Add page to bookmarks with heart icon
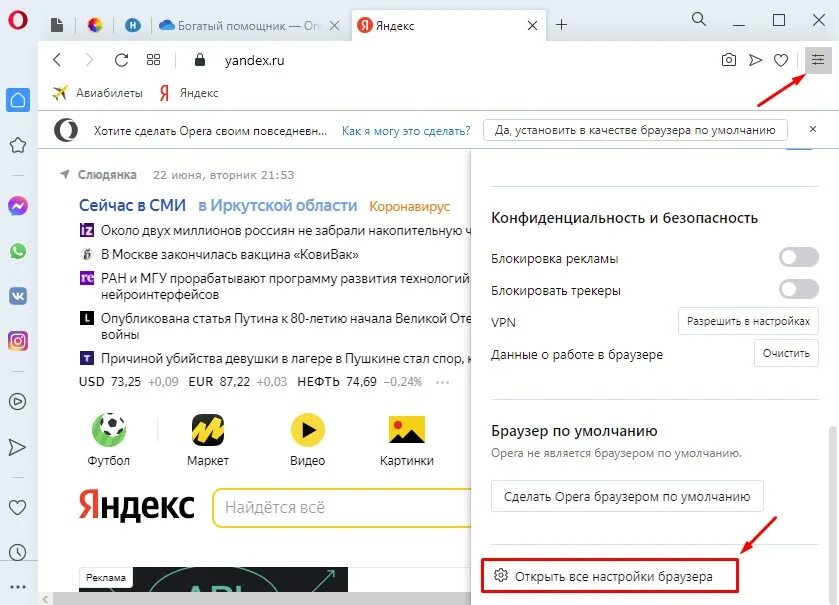Screen dimensions: 839x605 coord(781,60)
